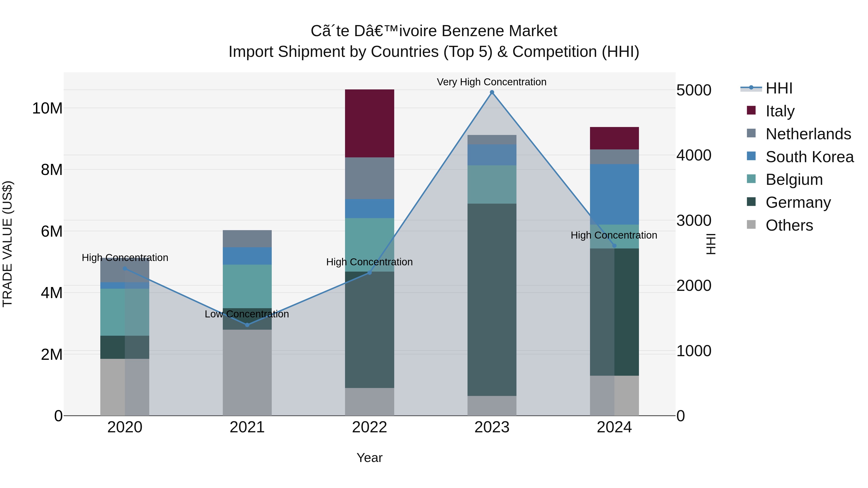Click the 2021 x-axis label
868x488 pixels.
[247, 427]
